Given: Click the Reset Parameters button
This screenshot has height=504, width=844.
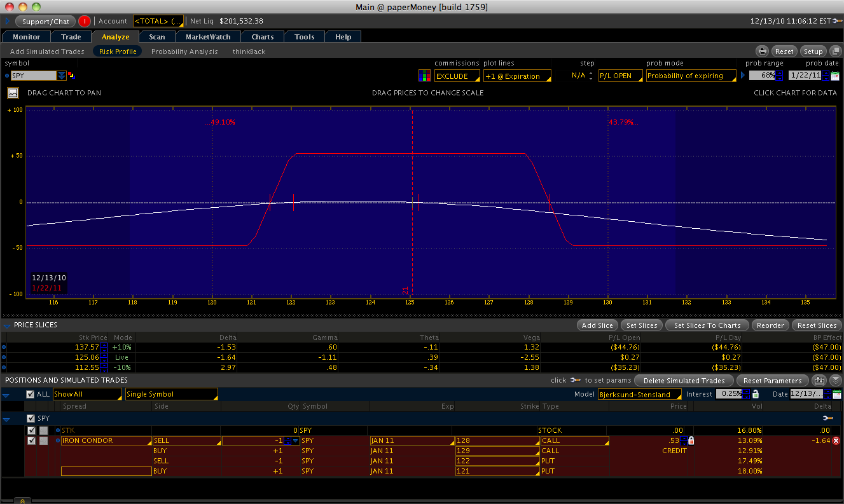Looking at the screenshot, I should [x=772, y=381].
